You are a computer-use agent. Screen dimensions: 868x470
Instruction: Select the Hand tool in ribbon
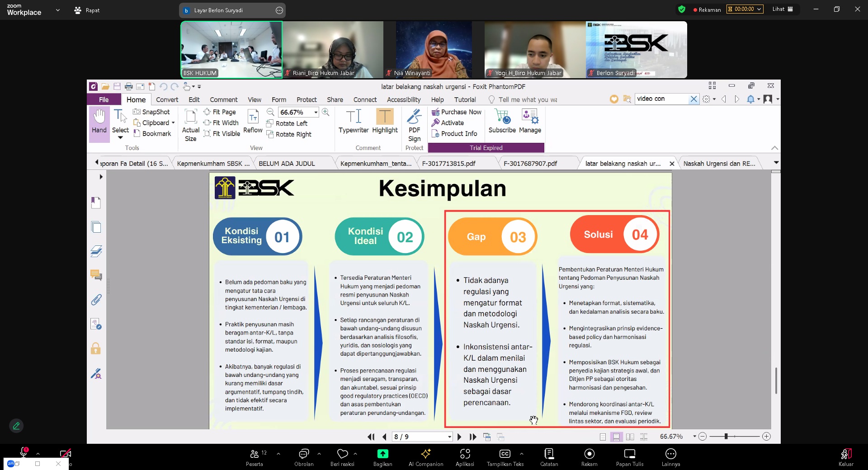pyautogui.click(x=99, y=122)
